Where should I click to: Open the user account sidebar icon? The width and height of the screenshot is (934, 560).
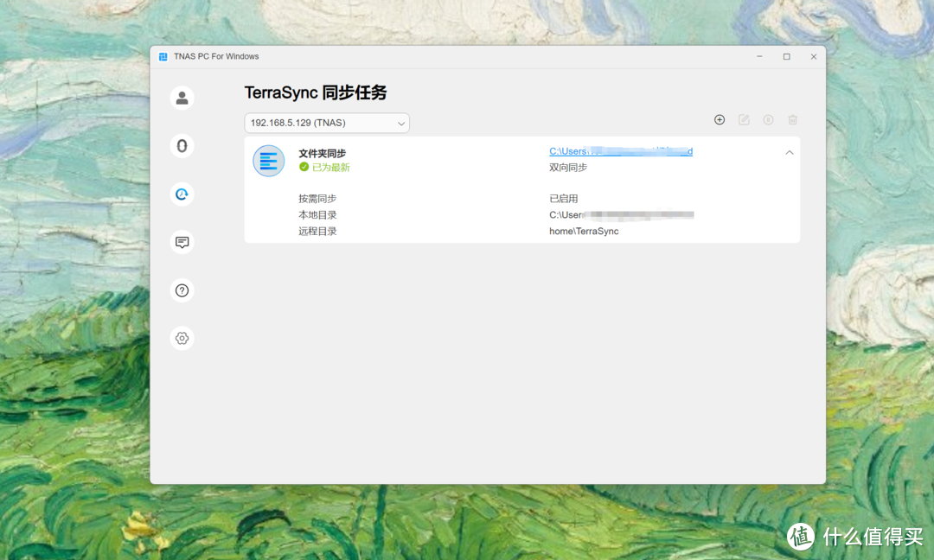point(182,98)
